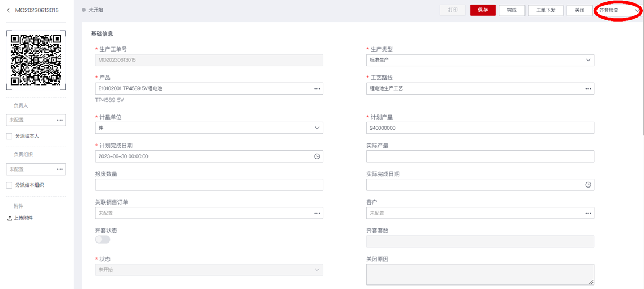644x289 pixels.
Task: Click the back arrow beside MO20230613015
Action: tap(8, 10)
